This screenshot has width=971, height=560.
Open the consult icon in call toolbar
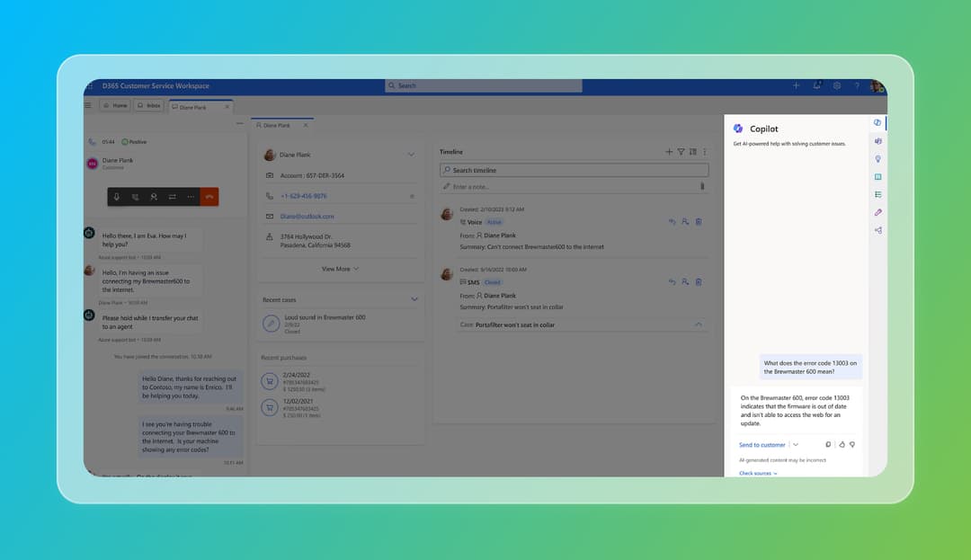pyautogui.click(x=154, y=197)
